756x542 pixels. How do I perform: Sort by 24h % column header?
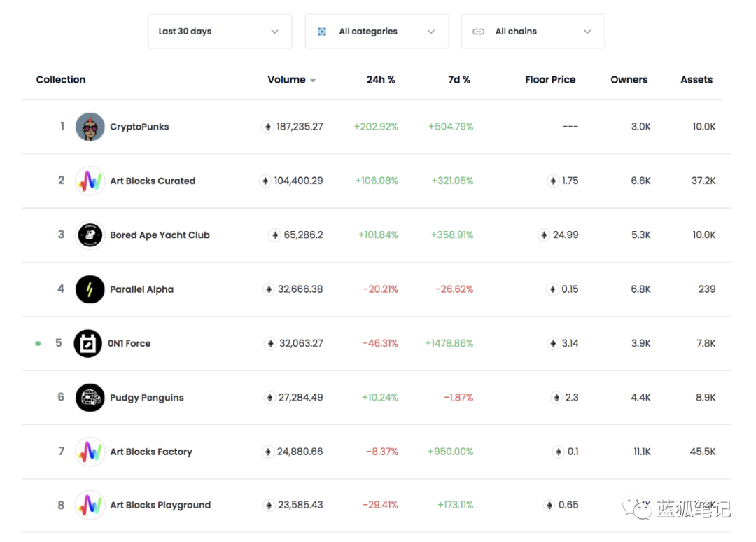(381, 80)
